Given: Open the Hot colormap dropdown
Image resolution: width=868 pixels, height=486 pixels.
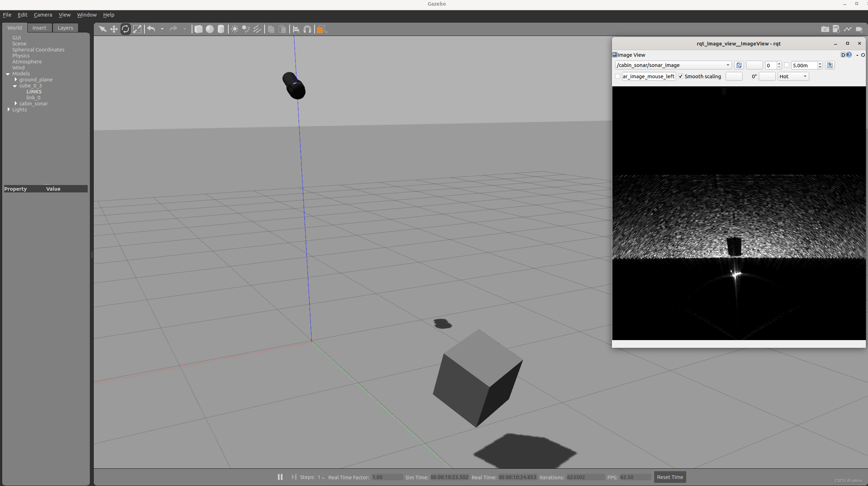Looking at the screenshot, I should click(x=793, y=76).
